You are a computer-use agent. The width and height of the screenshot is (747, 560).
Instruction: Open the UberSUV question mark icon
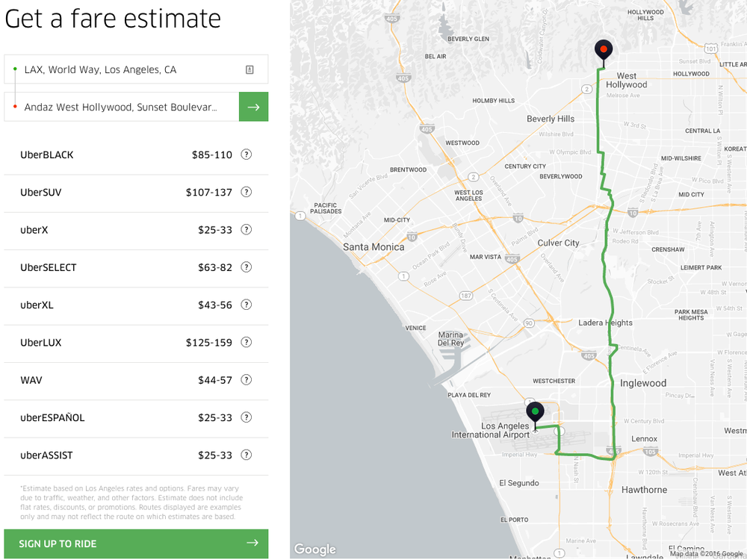click(247, 192)
